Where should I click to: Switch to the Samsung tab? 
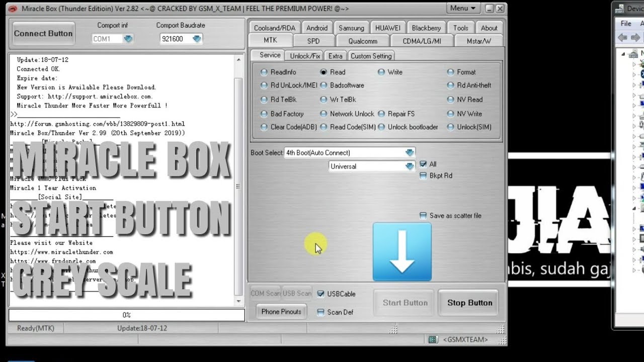(x=351, y=28)
